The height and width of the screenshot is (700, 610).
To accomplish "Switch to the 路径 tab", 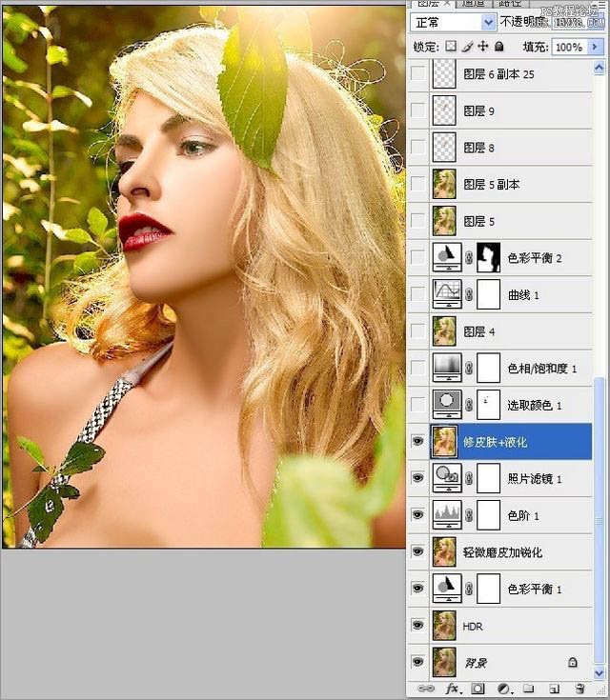I will 510,4.
